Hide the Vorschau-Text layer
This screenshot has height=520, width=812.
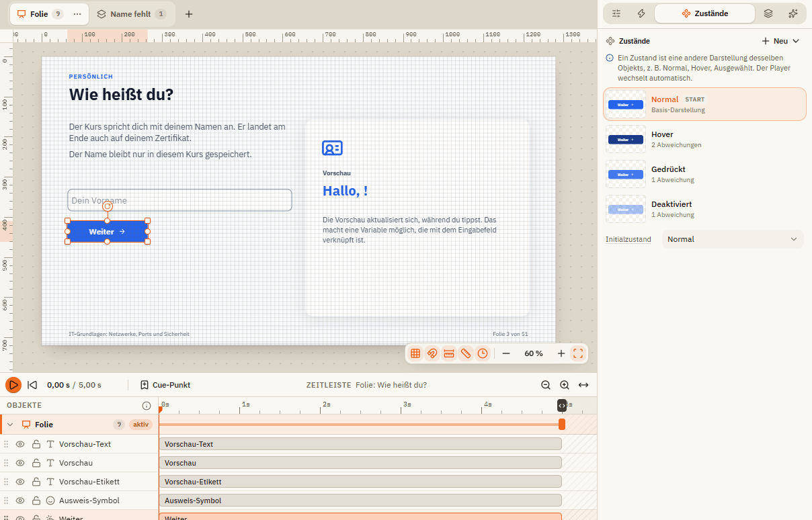[20, 444]
